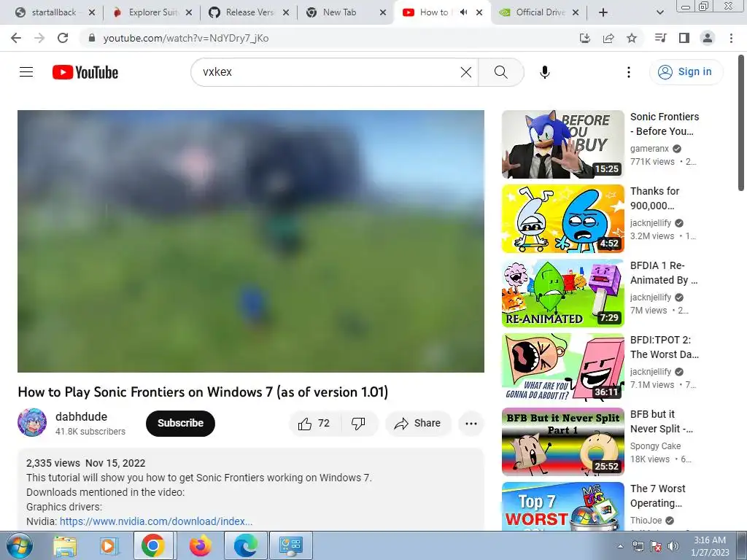The image size is (747, 560).
Task: Open tab search chevron dropdown
Action: click(x=659, y=12)
